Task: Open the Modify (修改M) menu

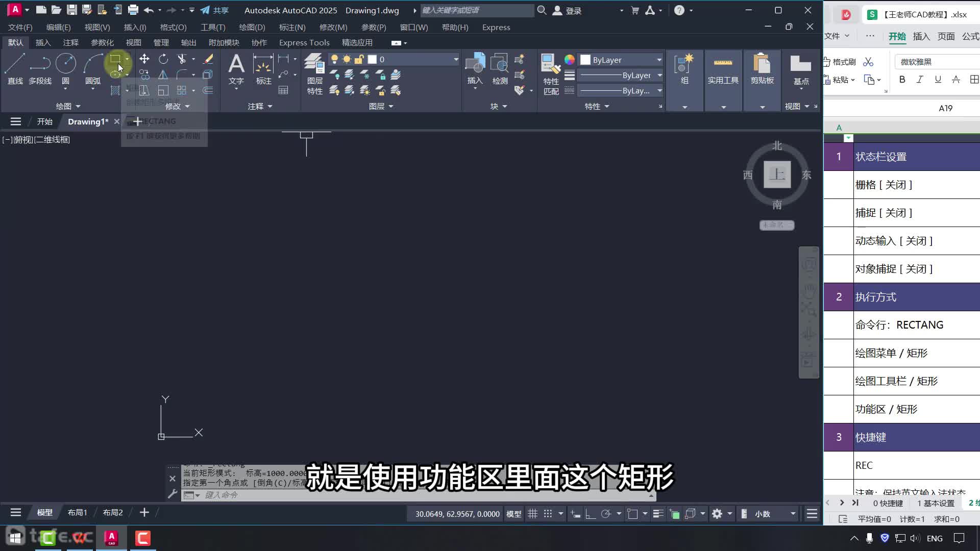Action: pos(333,27)
